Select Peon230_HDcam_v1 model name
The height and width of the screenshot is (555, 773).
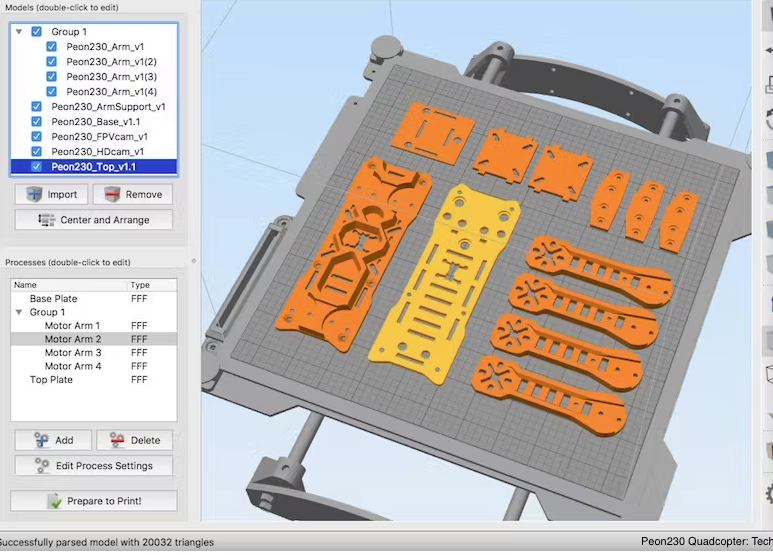pyautogui.click(x=98, y=151)
